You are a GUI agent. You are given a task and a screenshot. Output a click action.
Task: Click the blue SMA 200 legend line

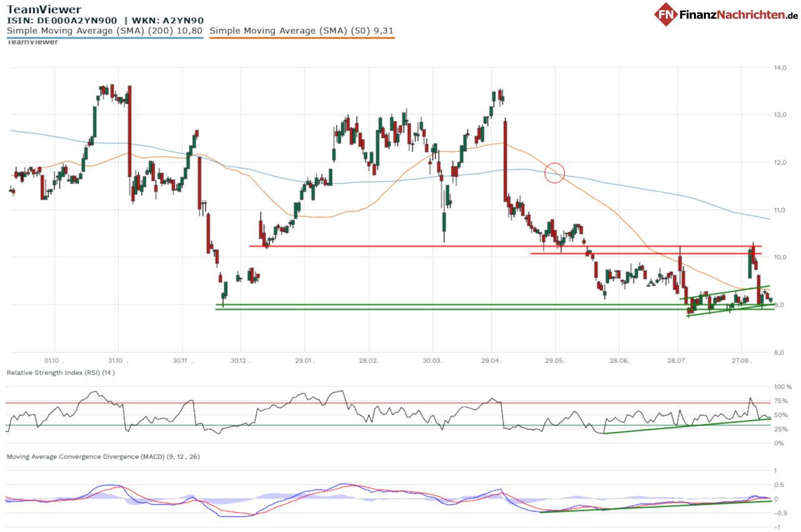(x=105, y=38)
